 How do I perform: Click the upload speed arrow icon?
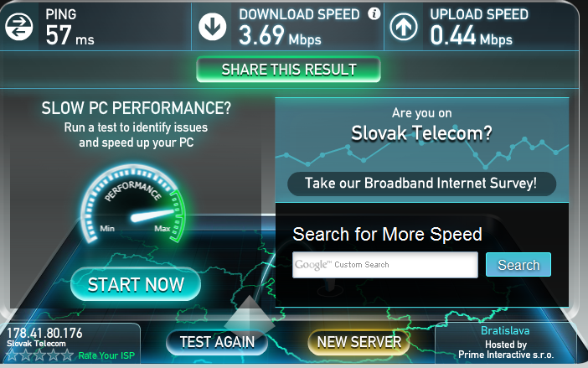(x=404, y=27)
